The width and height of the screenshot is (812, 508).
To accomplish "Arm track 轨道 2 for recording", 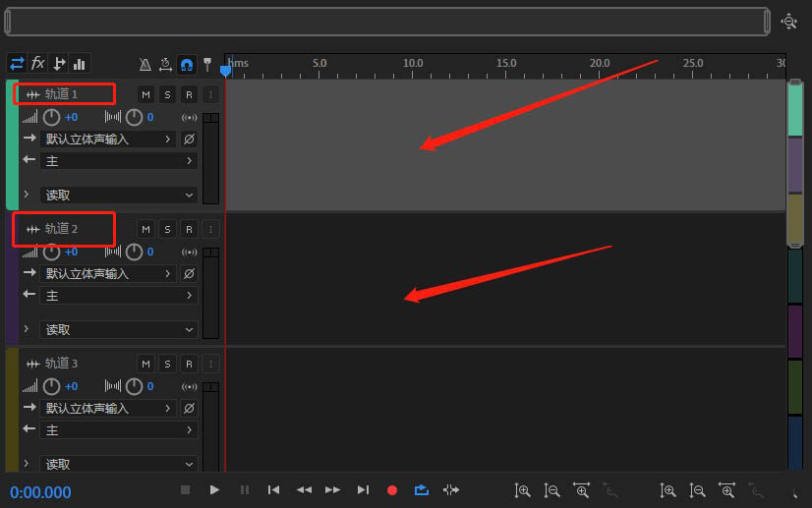I will (189, 229).
